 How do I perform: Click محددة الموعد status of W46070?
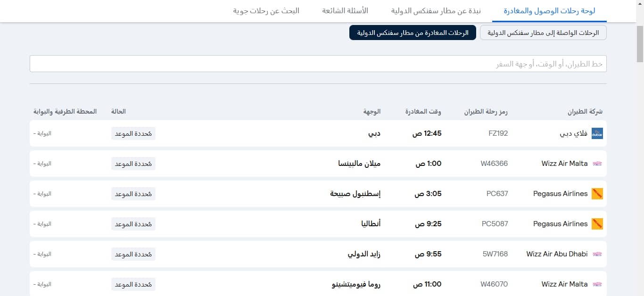(x=133, y=284)
